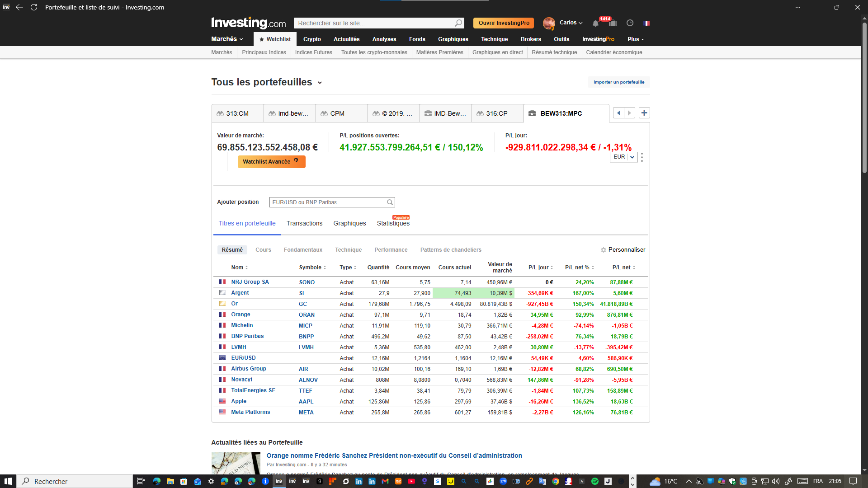The image size is (868, 488).
Task: Click the Watchlist Avancée button
Action: [272, 162]
